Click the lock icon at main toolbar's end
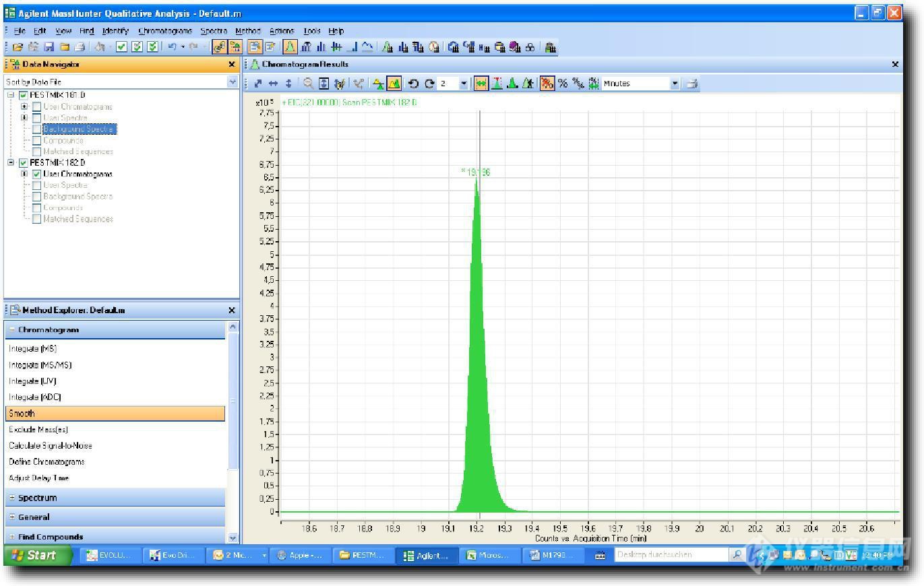The image size is (924, 586). (550, 47)
